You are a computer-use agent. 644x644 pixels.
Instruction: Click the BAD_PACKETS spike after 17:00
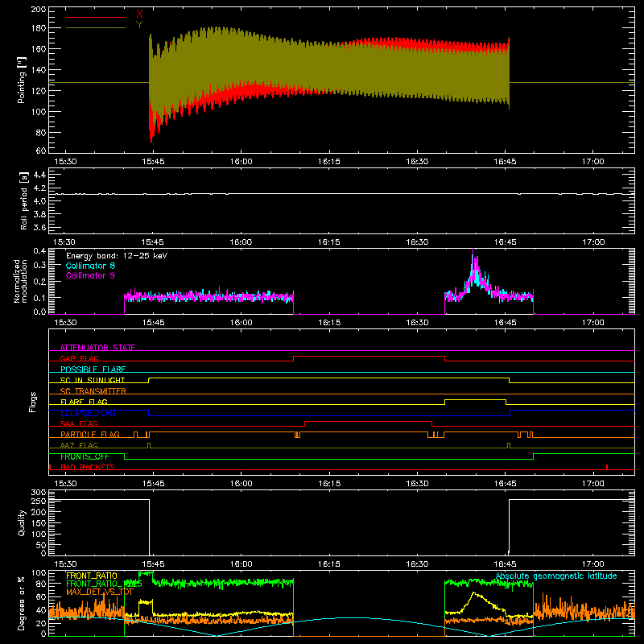[607, 467]
